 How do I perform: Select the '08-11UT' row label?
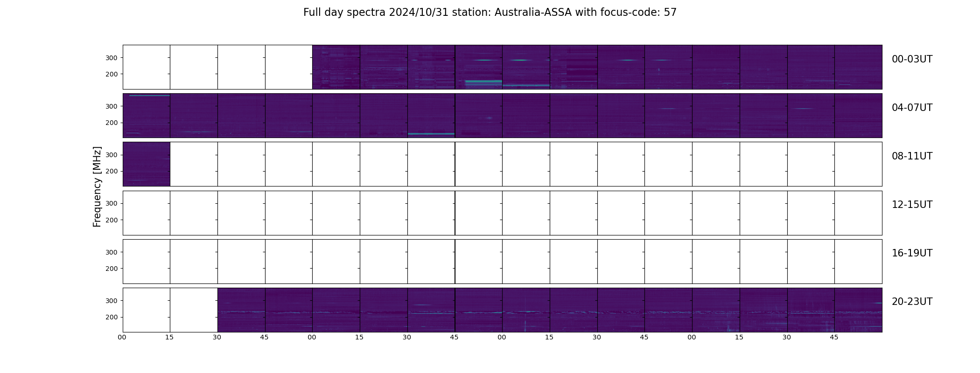pos(912,156)
